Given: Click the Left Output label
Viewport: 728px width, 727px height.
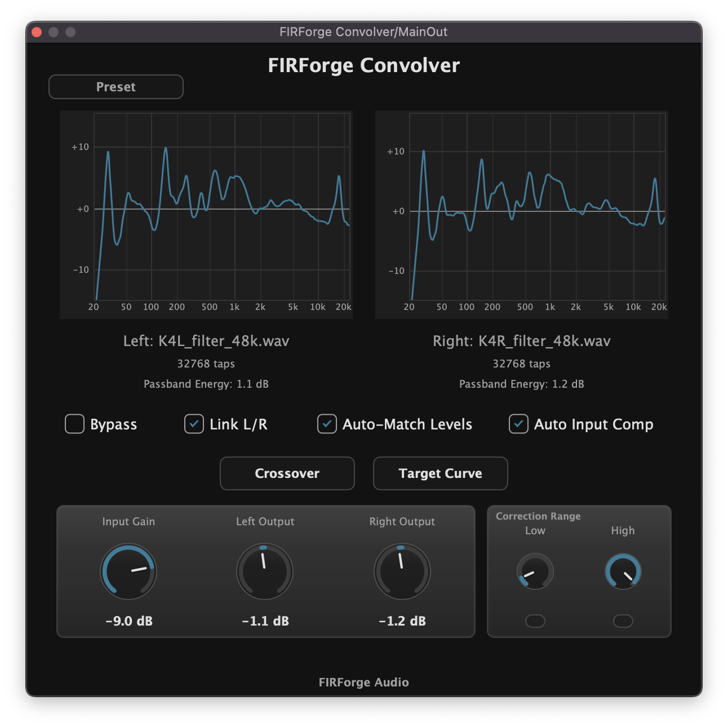Looking at the screenshot, I should tap(265, 522).
